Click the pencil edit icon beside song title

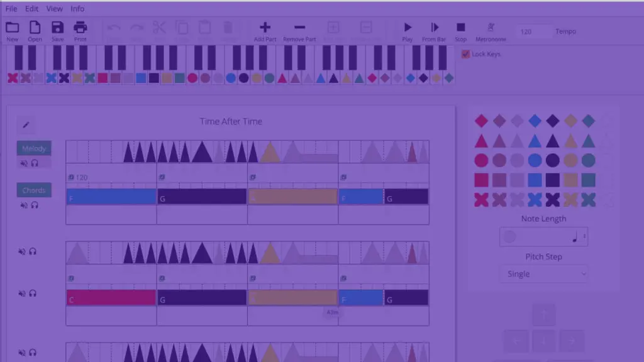(26, 125)
